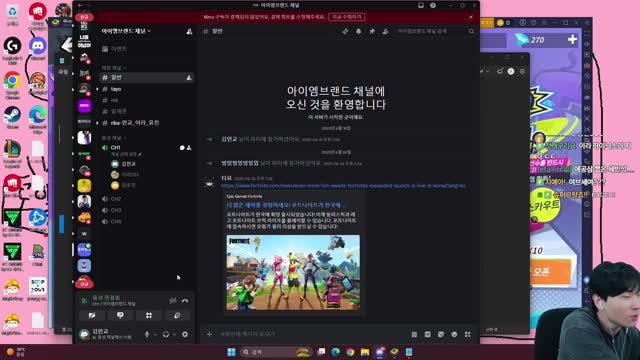Click Discord shortcut on desktop
Viewport: 640px width, 360px height.
(x=38, y=48)
